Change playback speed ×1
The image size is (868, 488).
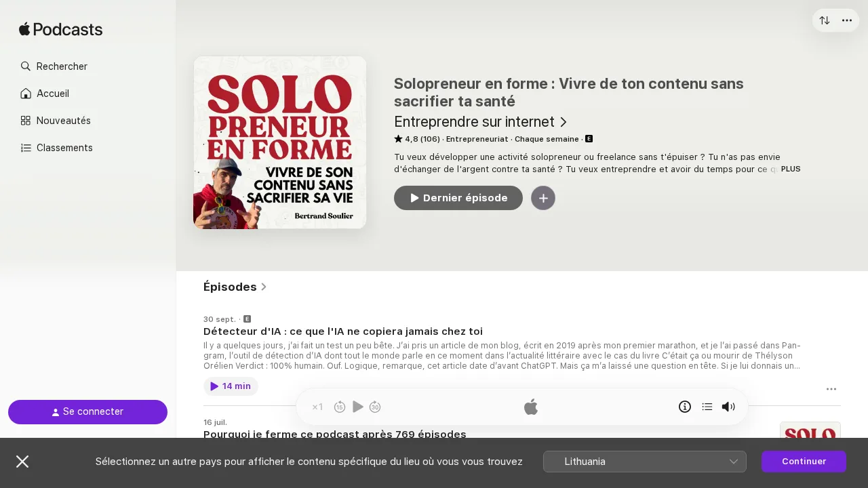[317, 407]
